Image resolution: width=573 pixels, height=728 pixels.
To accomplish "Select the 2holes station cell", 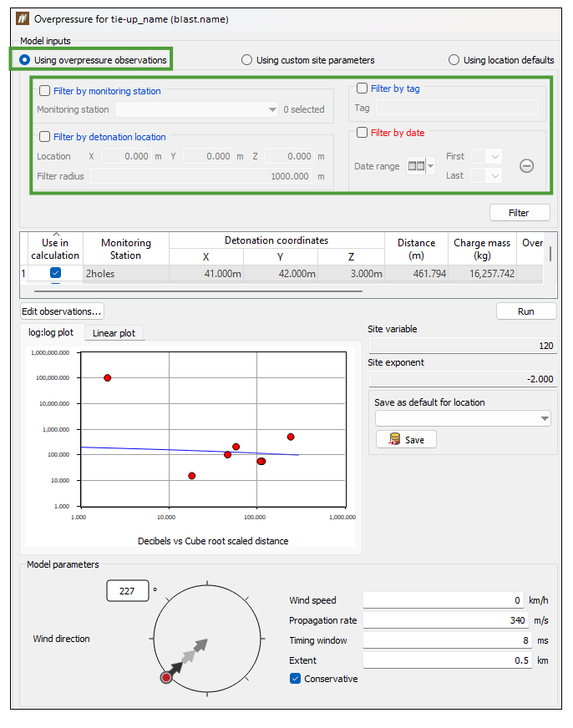I will click(126, 274).
